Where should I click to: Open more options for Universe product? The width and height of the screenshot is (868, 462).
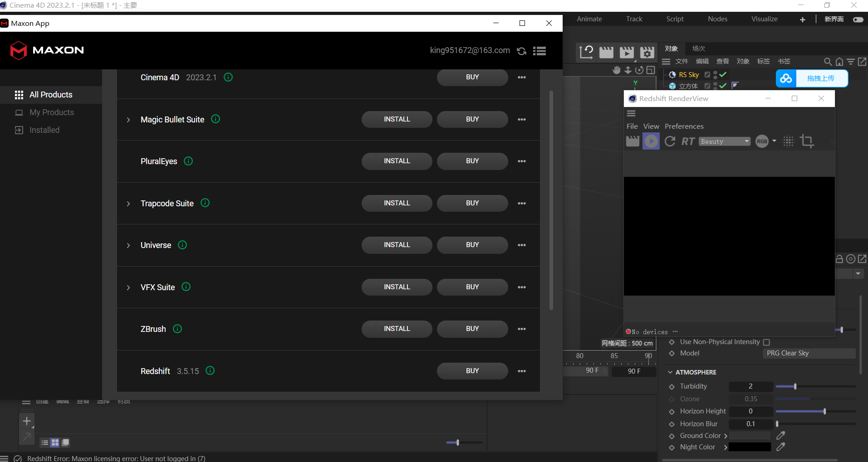point(521,245)
